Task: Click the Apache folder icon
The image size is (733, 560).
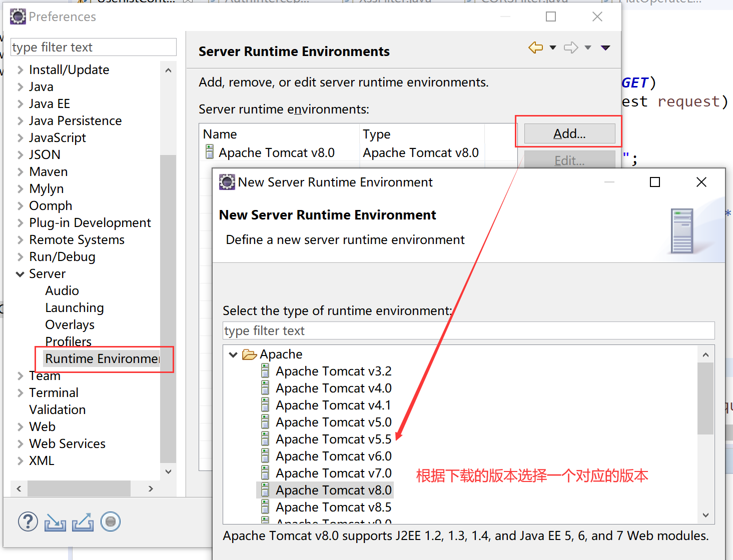Action: [249, 354]
